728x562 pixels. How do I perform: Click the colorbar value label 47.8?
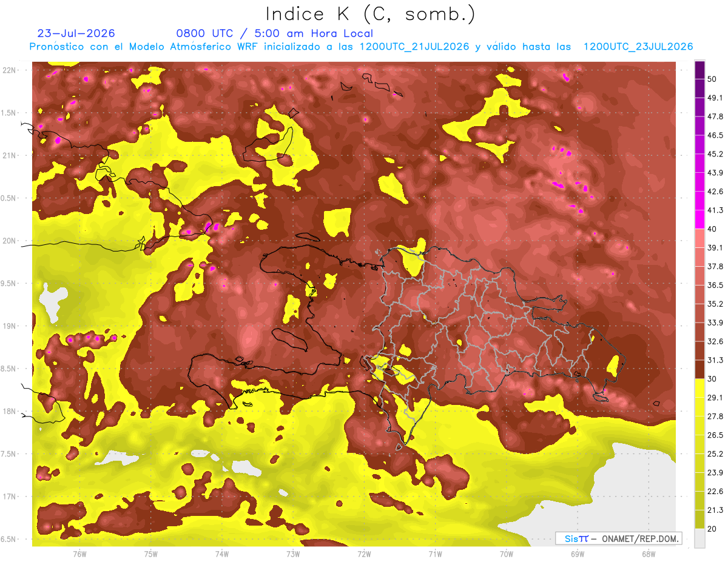715,116
